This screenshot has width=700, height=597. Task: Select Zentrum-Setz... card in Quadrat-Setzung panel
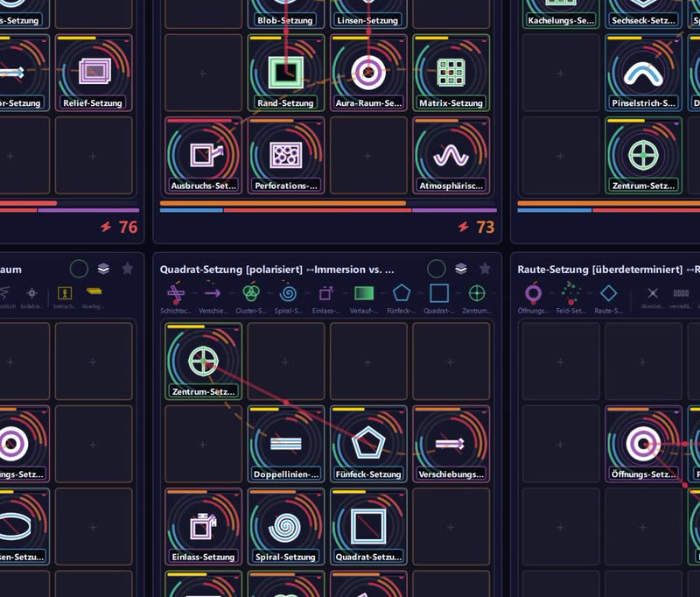point(203,362)
